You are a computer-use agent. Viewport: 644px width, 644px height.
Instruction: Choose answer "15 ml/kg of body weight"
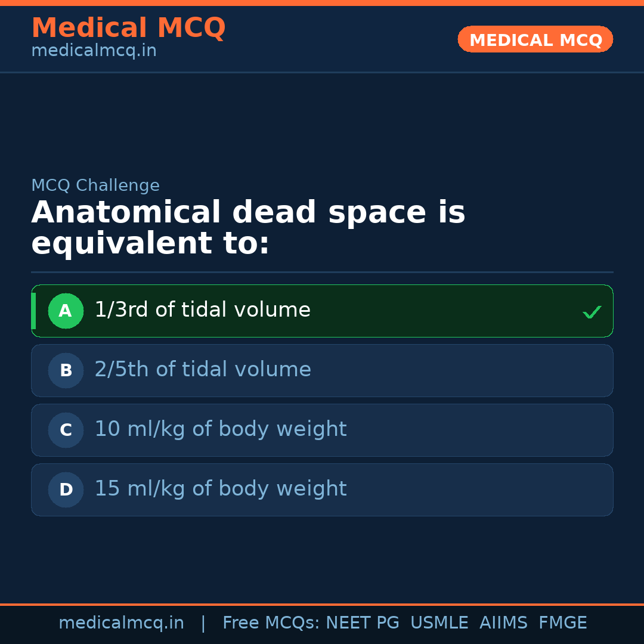220,489
